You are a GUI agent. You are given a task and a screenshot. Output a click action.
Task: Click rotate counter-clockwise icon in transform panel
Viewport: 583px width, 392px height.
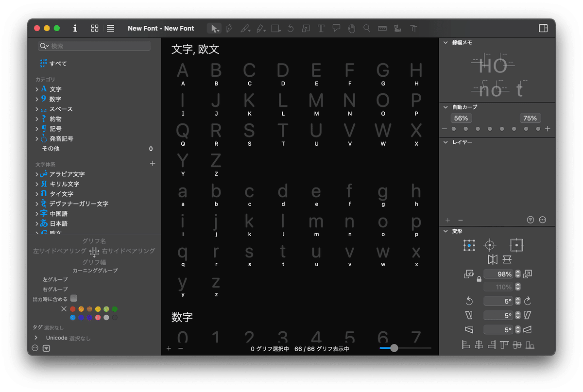pos(469,301)
